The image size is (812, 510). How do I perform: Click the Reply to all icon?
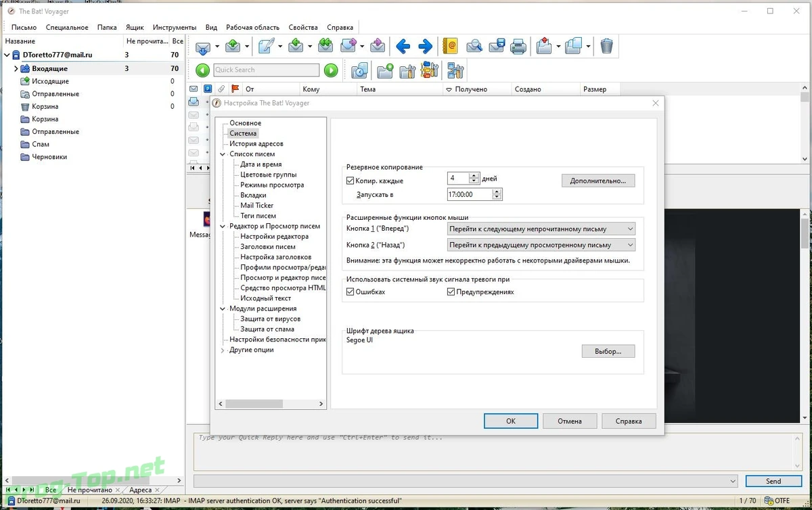[x=325, y=46]
